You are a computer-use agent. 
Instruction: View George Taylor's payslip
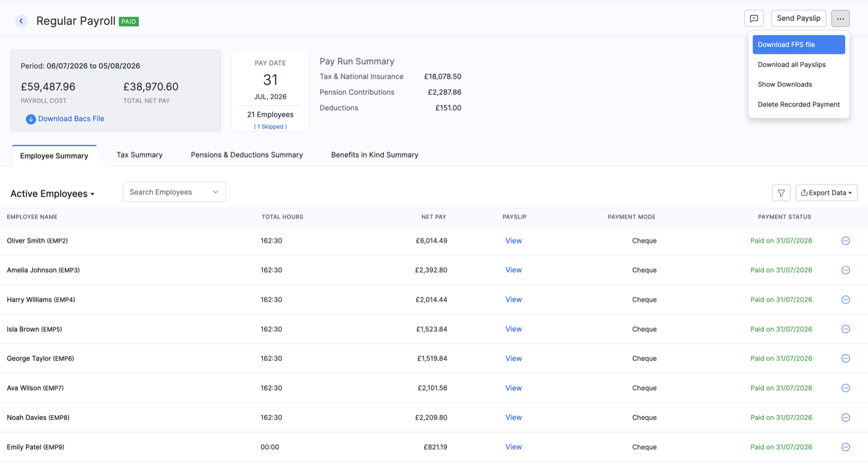pos(513,358)
